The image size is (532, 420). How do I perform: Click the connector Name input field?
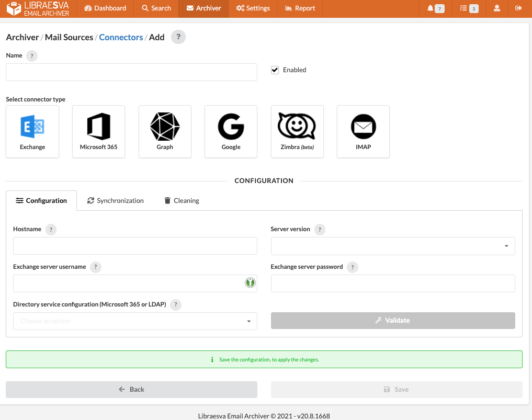tap(131, 72)
